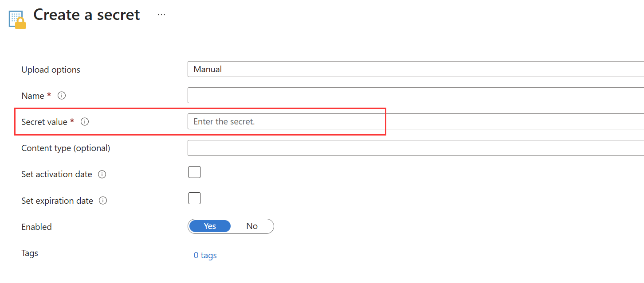Viewport: 644px width, 283px height.
Task: Click the Upload options label text
Action: click(x=51, y=70)
